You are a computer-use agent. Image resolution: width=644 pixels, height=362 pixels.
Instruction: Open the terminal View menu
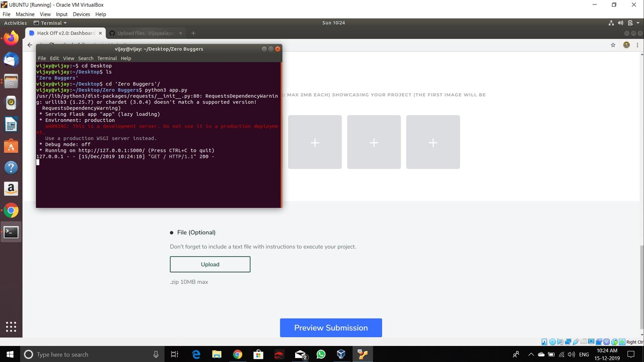click(68, 58)
